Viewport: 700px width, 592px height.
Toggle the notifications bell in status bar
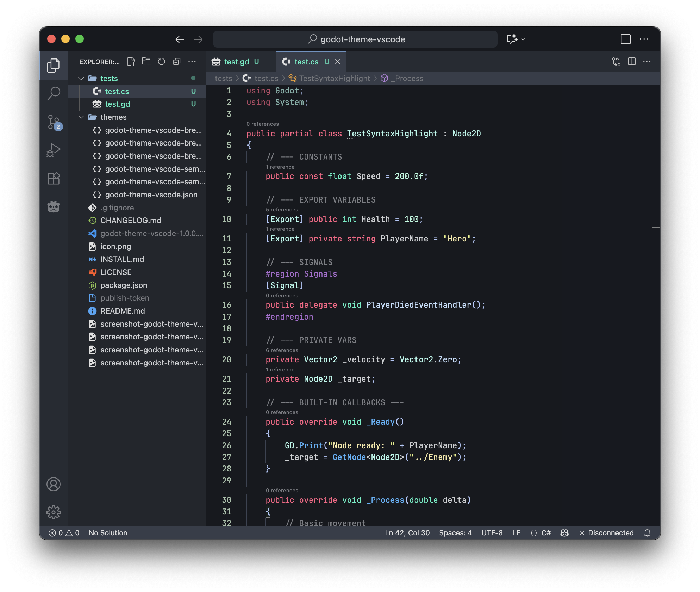647,533
